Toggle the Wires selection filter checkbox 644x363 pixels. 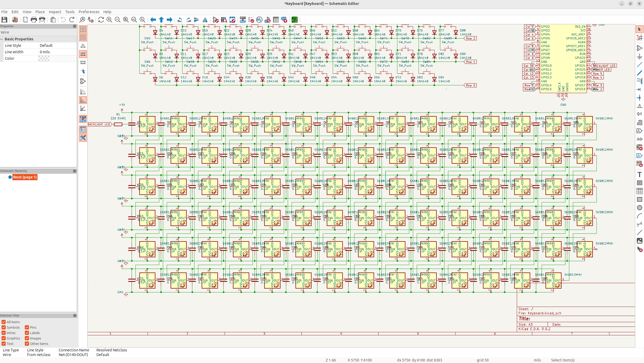[4, 333]
